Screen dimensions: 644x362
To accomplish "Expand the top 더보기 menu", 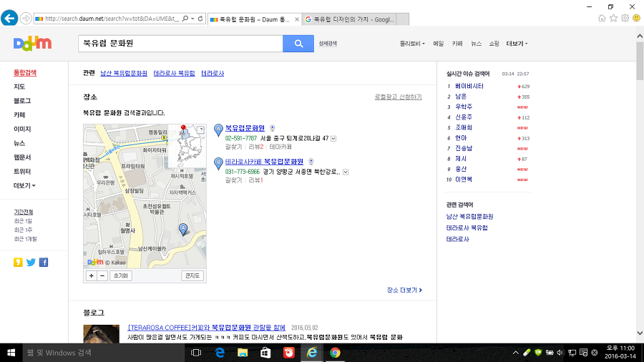I will pos(517,44).
